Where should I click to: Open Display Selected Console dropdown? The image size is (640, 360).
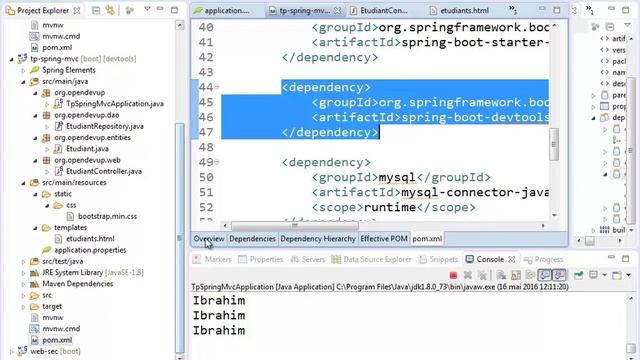pyautogui.click(x=604, y=275)
